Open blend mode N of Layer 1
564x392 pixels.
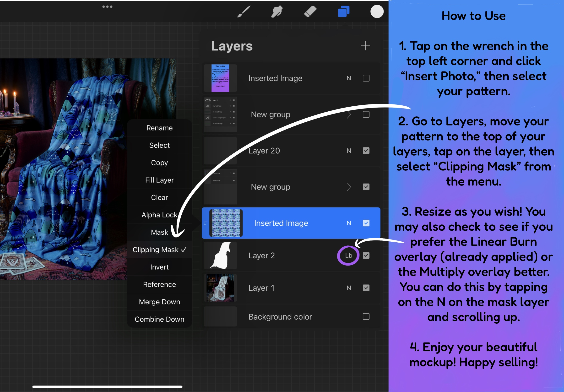point(349,288)
